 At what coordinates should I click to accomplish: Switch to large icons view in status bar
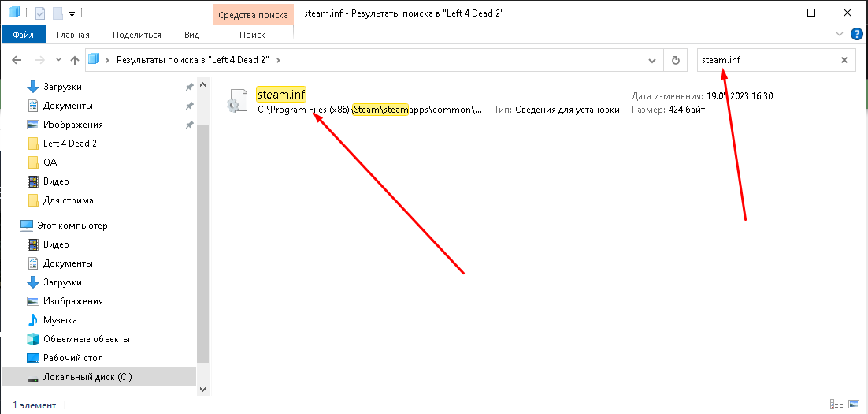click(855, 404)
